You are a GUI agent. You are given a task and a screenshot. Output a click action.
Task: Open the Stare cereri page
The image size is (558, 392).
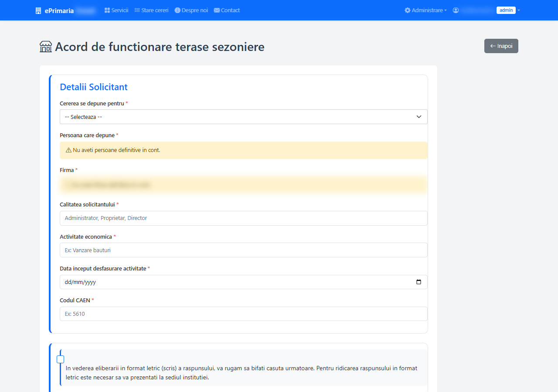[x=152, y=10]
